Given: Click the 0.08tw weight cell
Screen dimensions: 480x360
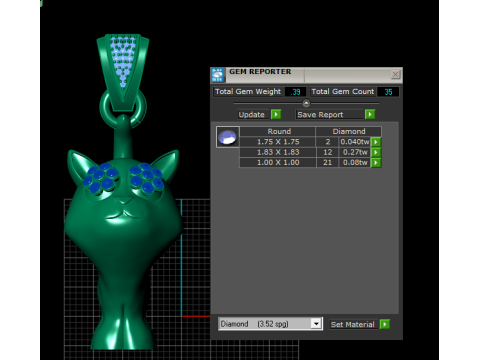Looking at the screenshot, I should click(355, 163).
